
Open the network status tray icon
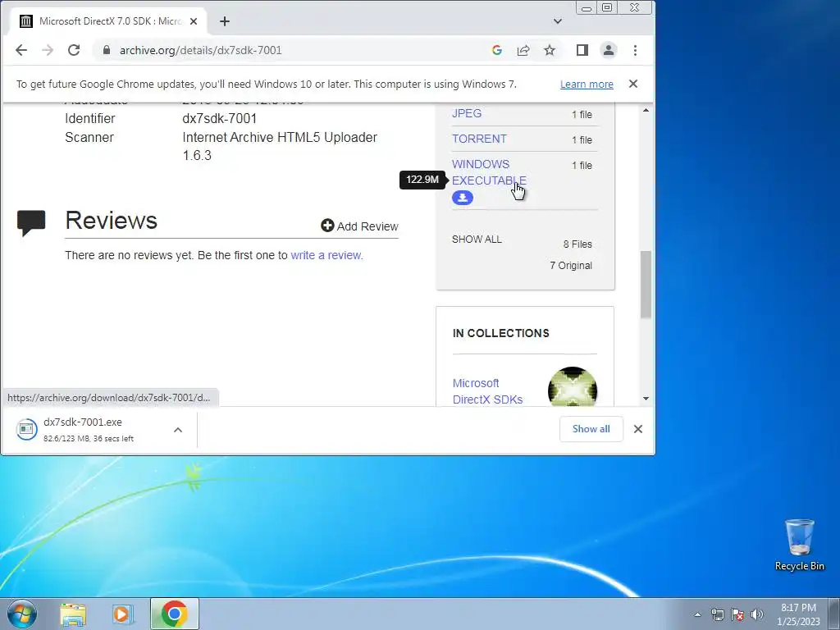coord(717,614)
